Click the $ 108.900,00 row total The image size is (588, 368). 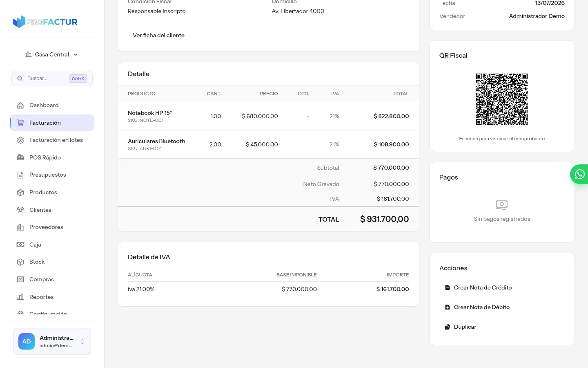point(391,144)
